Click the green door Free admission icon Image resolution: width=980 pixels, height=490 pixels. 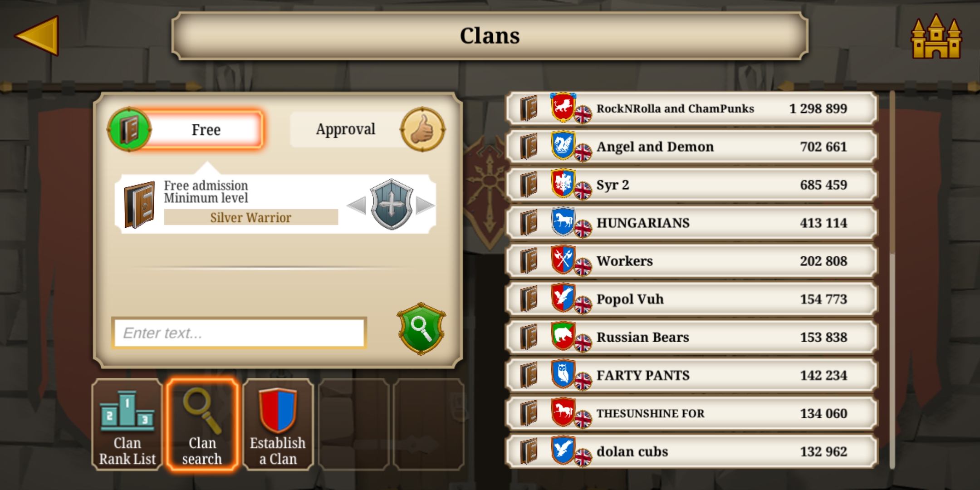pyautogui.click(x=129, y=129)
